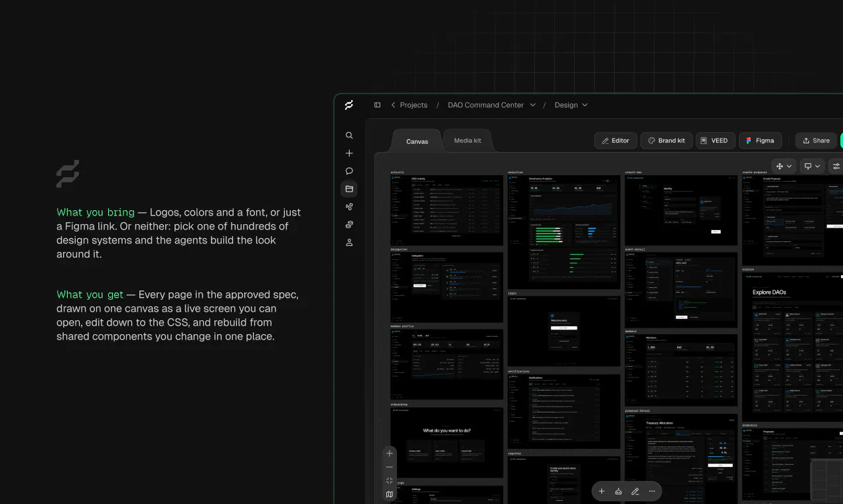Screen dimensions: 843x504
Task: Click the 'create-proposal' frame label
Action: tap(755, 172)
